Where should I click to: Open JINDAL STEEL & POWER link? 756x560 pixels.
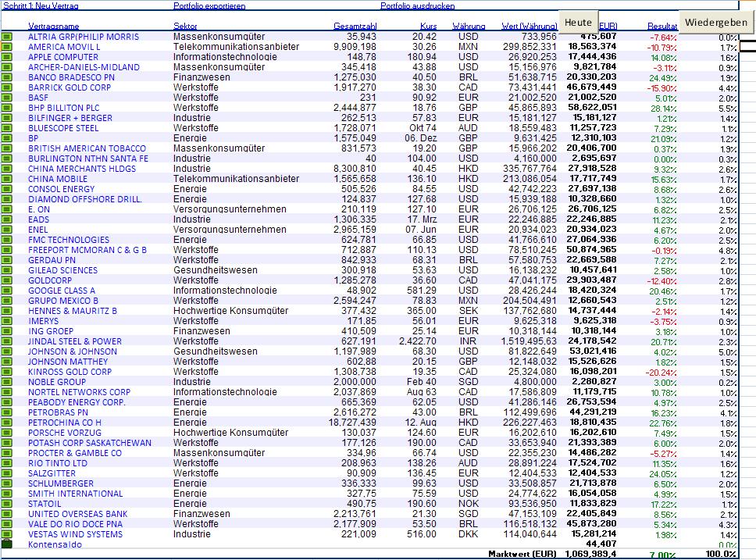point(75,341)
